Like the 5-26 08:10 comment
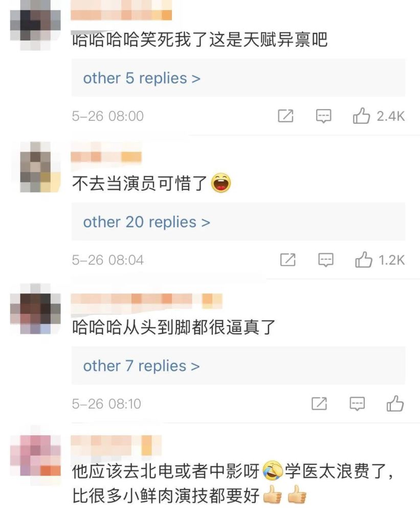The width and height of the screenshot is (420, 512). click(x=395, y=403)
